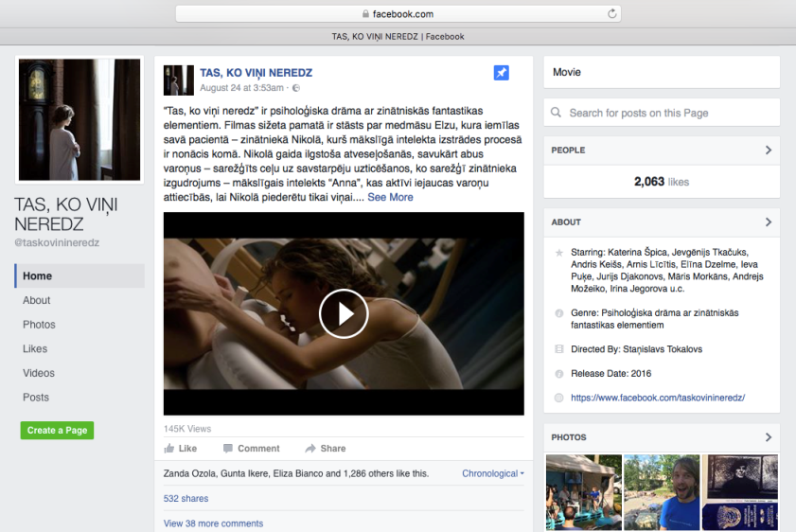Click the star icon beside Starring
The height and width of the screenshot is (532, 796).
coord(559,253)
